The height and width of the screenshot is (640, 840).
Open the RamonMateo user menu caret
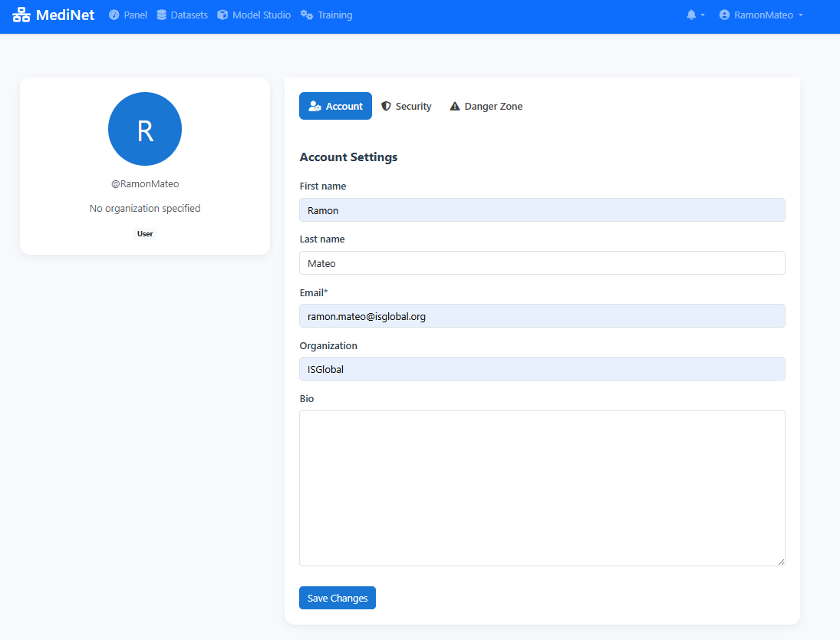(800, 16)
